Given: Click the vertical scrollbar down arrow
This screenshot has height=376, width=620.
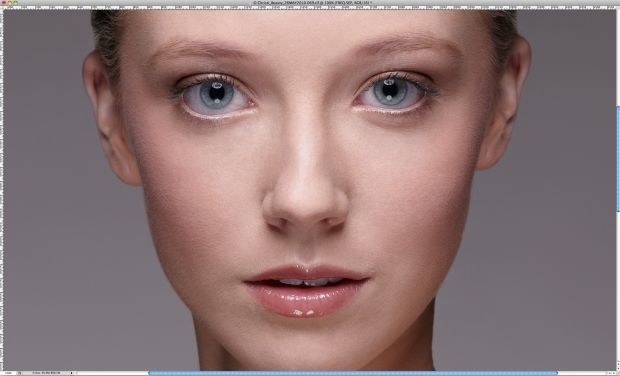Looking at the screenshot, I should click(x=618, y=368).
